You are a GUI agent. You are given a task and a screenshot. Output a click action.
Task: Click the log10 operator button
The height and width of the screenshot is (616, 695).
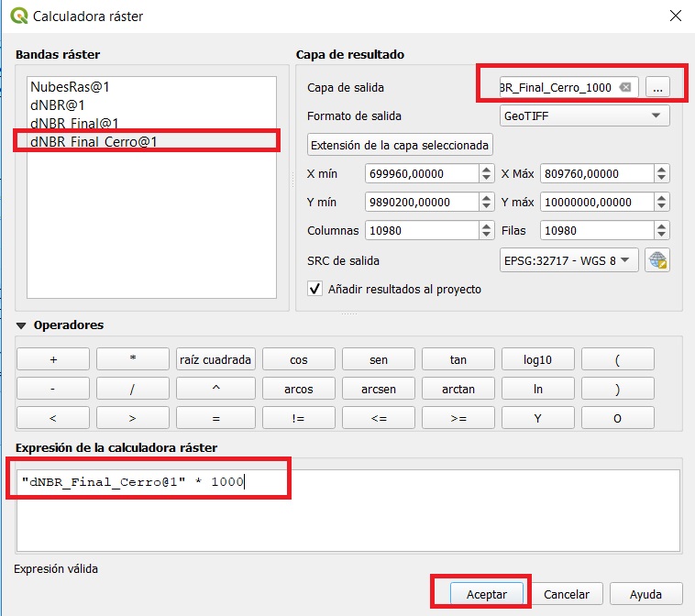[537, 359]
